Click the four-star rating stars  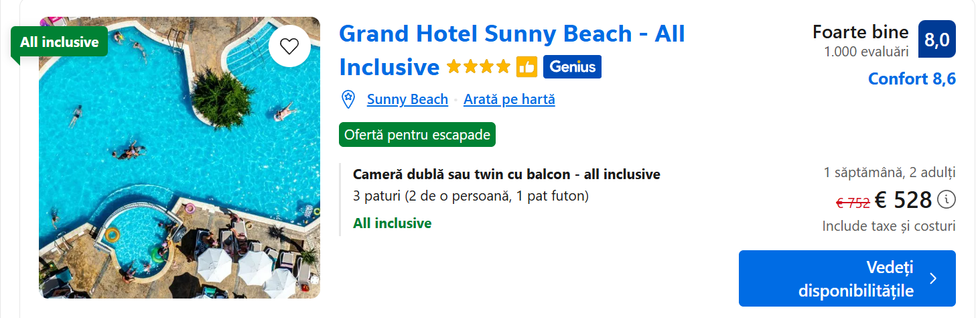pyautogui.click(x=478, y=67)
